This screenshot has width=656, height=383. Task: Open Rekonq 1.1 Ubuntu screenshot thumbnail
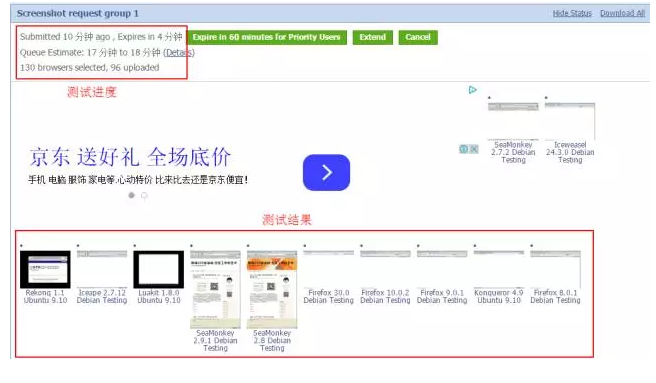coord(45,270)
